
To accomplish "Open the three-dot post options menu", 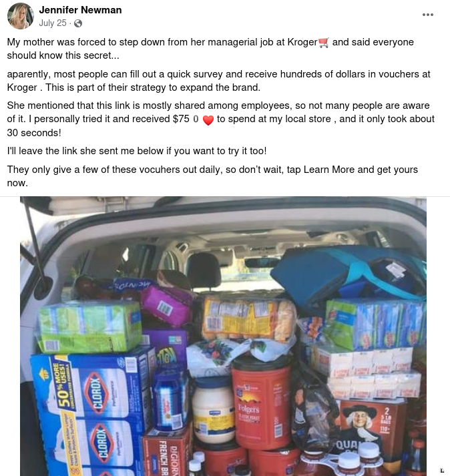I will [x=427, y=15].
